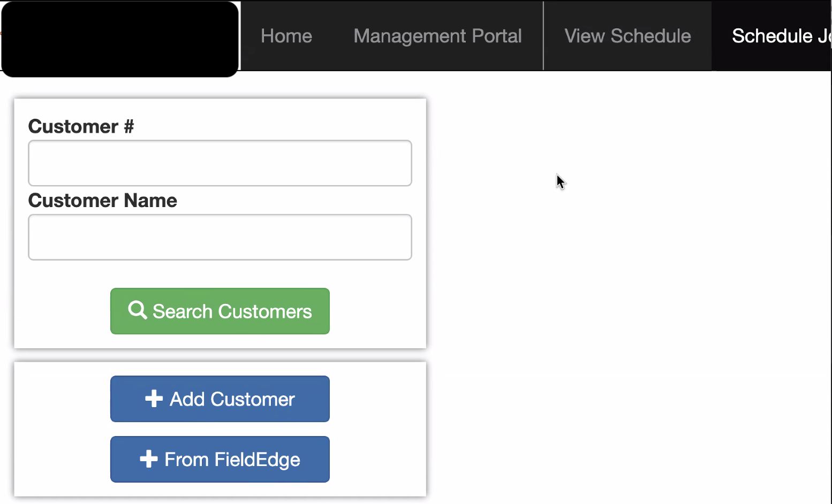Click the plus icon on Add Customer

(154, 399)
